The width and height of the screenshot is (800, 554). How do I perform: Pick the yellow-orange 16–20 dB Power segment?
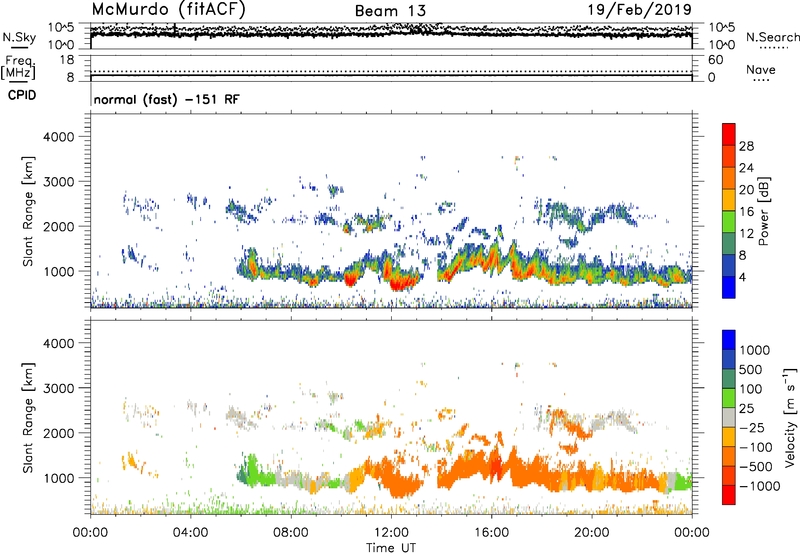tap(729, 199)
